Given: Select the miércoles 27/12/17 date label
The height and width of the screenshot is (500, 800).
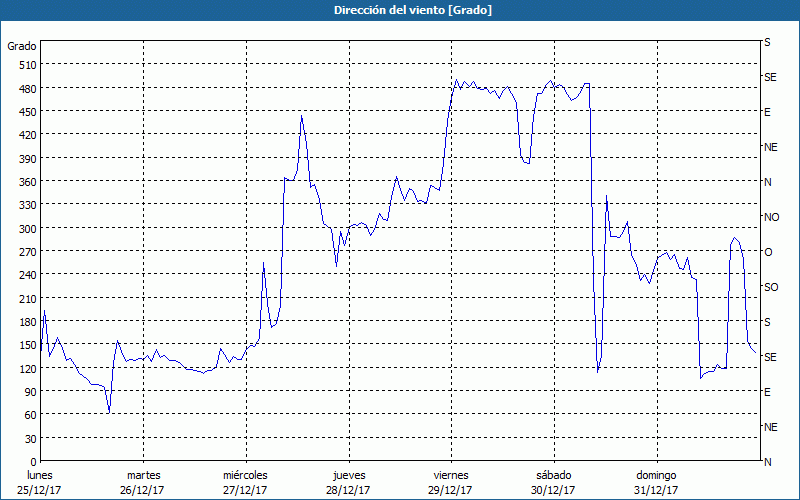Looking at the screenshot, I should click(245, 482).
